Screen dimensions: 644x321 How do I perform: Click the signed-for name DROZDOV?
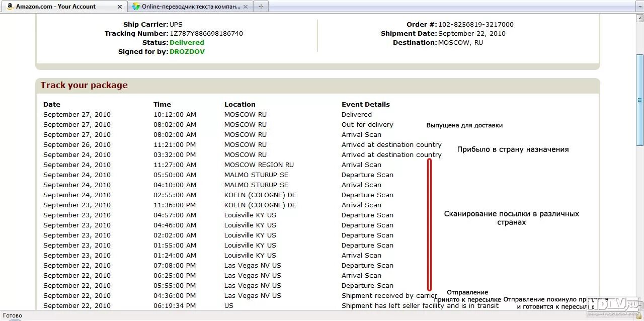tap(187, 52)
